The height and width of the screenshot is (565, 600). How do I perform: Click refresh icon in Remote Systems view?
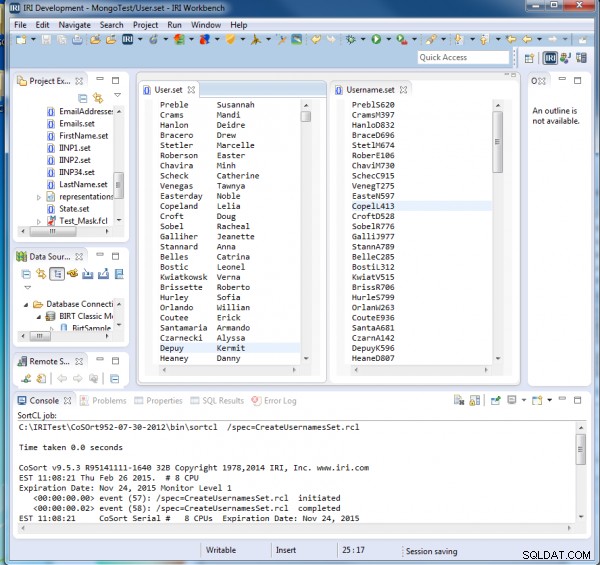pos(41,379)
